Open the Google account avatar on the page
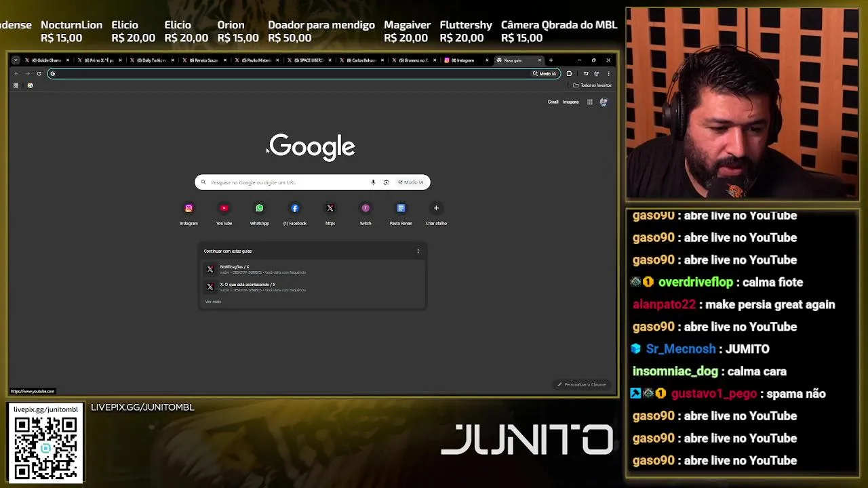 [604, 102]
